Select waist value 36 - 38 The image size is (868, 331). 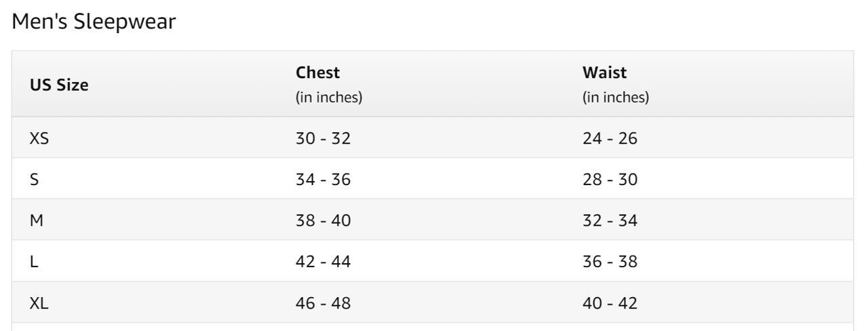610,262
